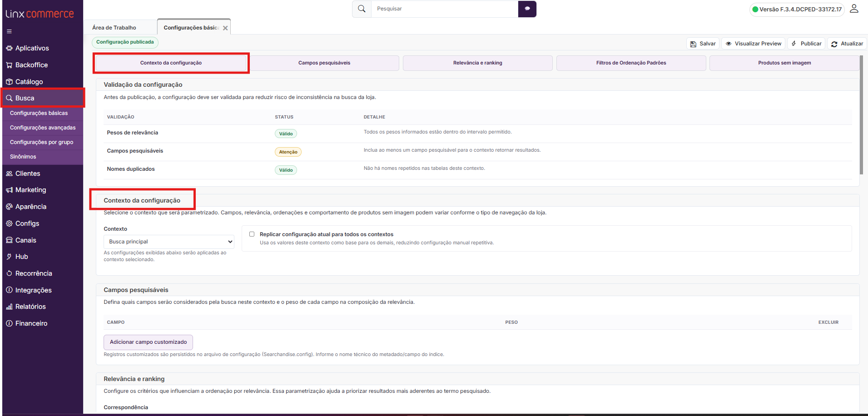Image resolution: width=868 pixels, height=416 pixels.
Task: Click the Salvar floppy disk icon
Action: [x=693, y=44]
